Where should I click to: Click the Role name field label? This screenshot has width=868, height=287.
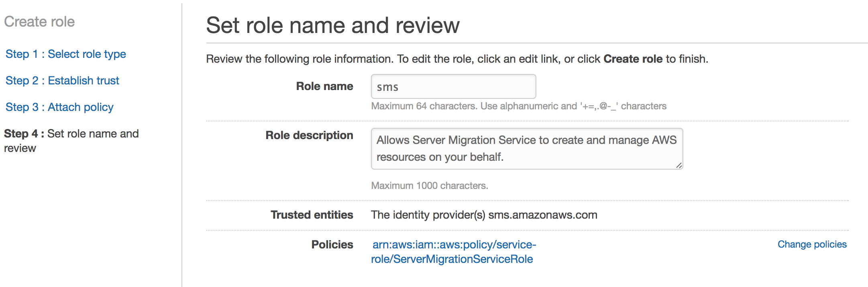324,86
